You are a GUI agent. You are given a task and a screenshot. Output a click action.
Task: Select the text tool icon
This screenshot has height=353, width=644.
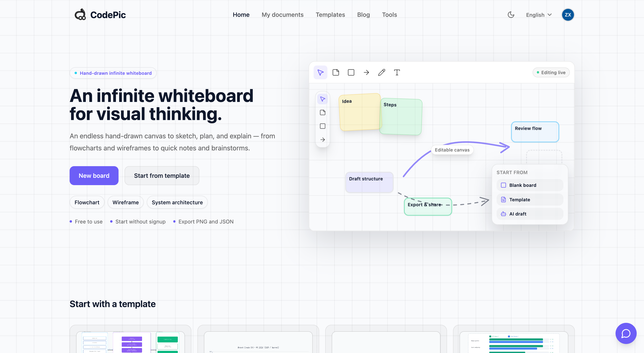click(x=397, y=72)
